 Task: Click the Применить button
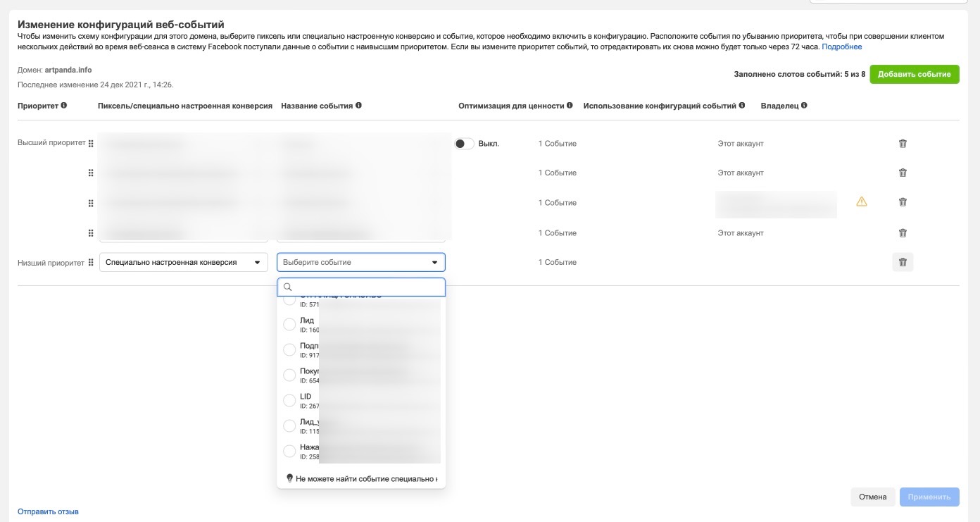click(x=929, y=497)
